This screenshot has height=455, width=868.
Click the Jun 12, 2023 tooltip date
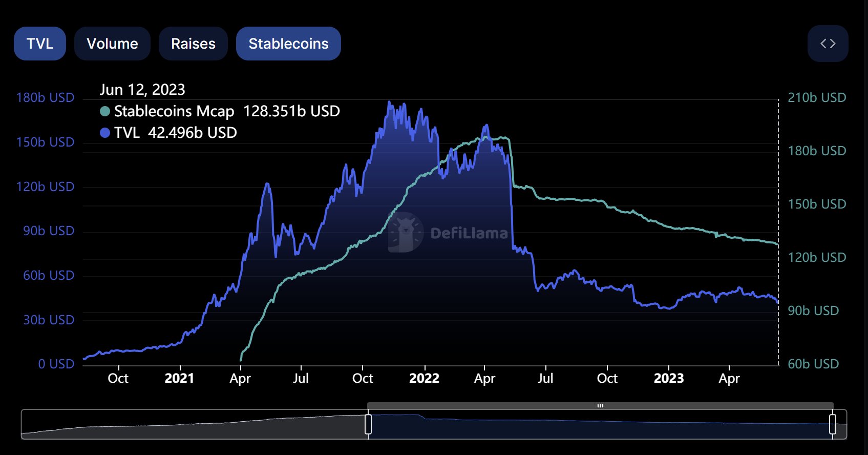pos(142,90)
